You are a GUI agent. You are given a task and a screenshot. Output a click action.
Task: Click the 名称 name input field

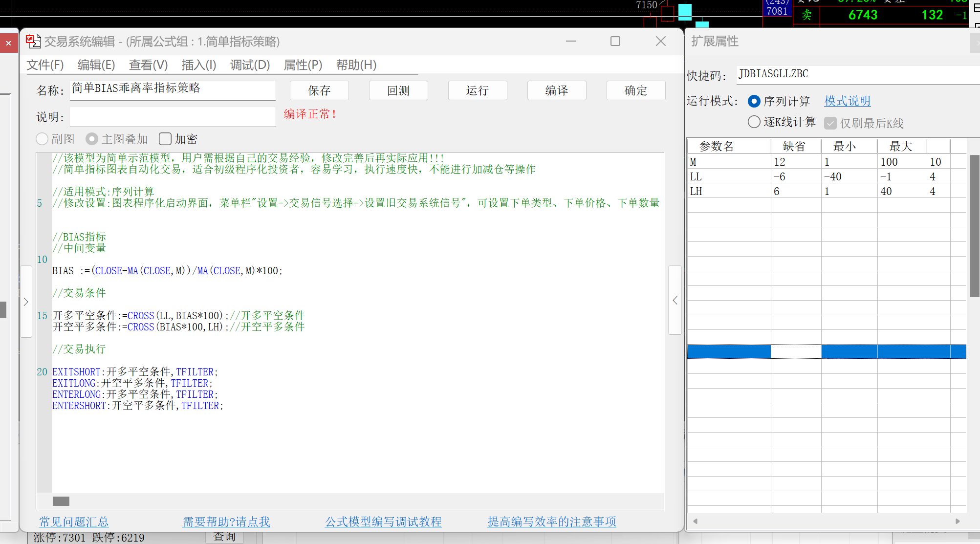(x=173, y=90)
